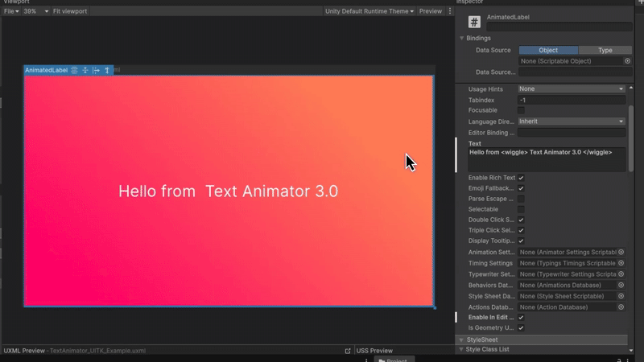Open object picker for Behaviors Database field
Image resolution: width=644 pixels, height=362 pixels.
(x=621, y=285)
